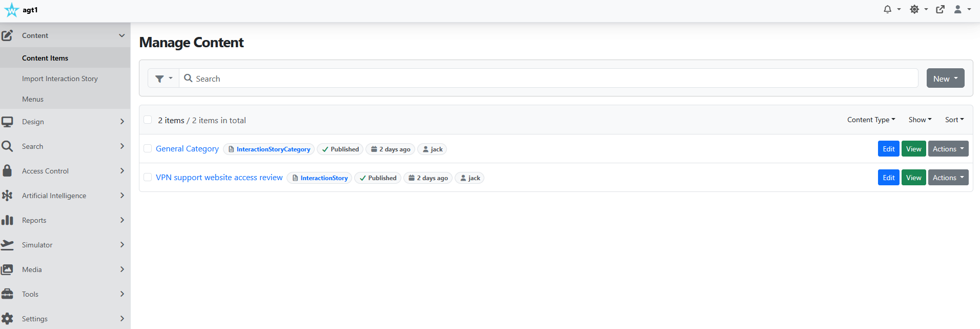Click the Artificial Intelligence sidebar icon
Image resolution: width=980 pixels, height=329 pixels.
point(7,196)
